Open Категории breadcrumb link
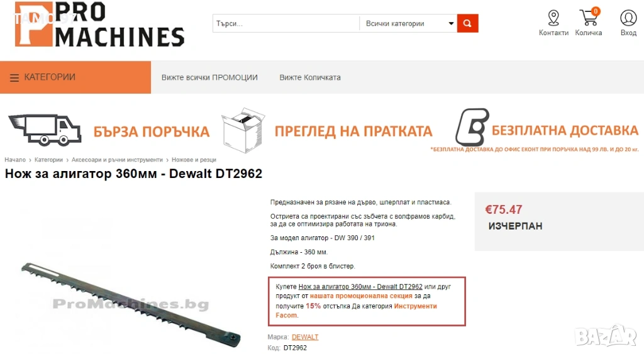644x354 pixels. pos(48,160)
